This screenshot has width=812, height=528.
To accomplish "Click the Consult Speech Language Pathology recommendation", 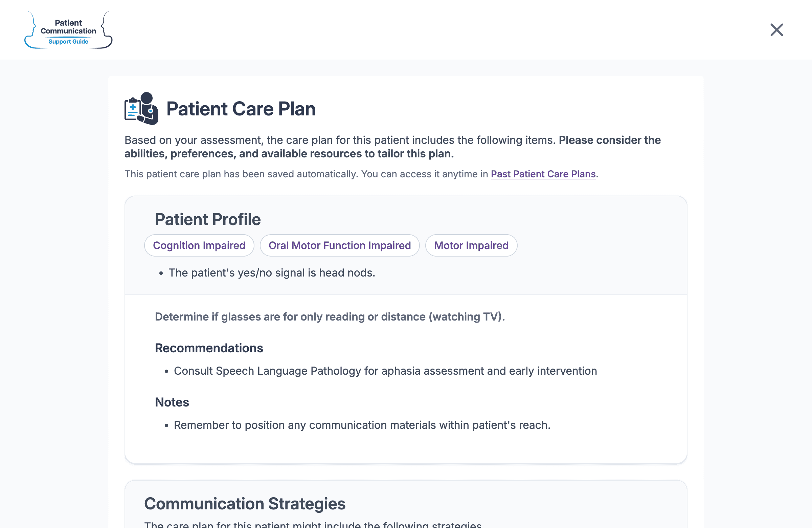I will click(385, 371).
